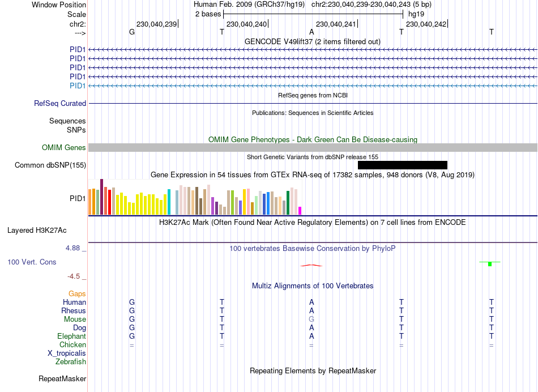This screenshot has height=392, width=538.
Task: Open the GENCODE V49lift37 track title
Action: coord(313,41)
